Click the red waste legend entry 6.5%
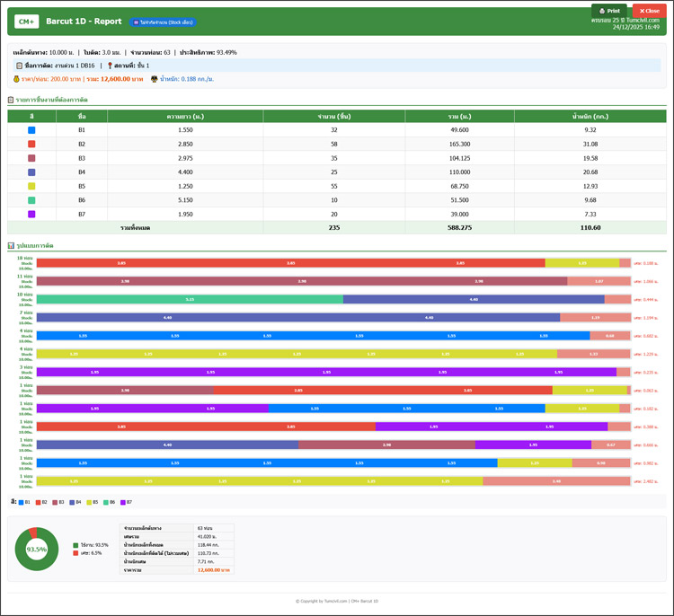674x616 pixels. 90,553
